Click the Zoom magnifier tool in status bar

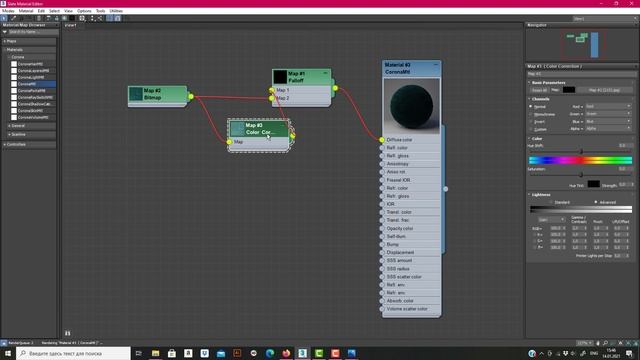click(605, 343)
